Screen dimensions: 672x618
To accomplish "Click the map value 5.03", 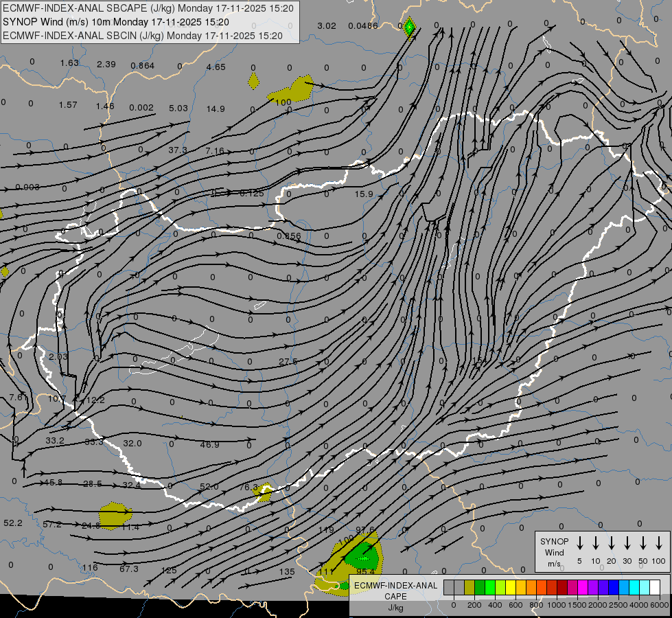I will pos(178,108).
